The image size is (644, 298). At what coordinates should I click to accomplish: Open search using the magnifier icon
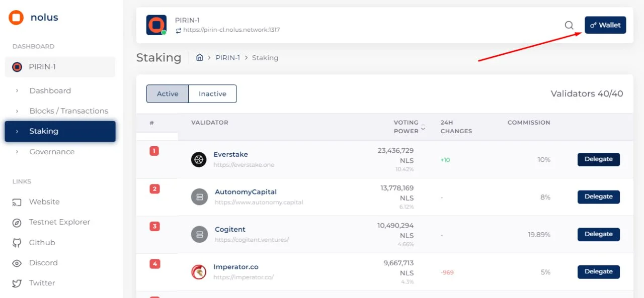click(569, 25)
